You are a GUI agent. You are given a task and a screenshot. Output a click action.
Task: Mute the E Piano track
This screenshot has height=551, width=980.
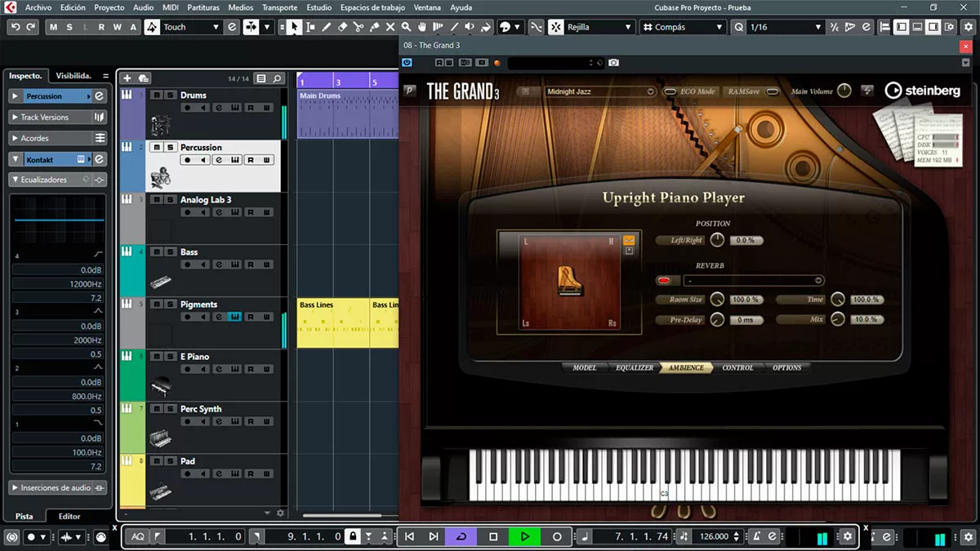point(157,356)
